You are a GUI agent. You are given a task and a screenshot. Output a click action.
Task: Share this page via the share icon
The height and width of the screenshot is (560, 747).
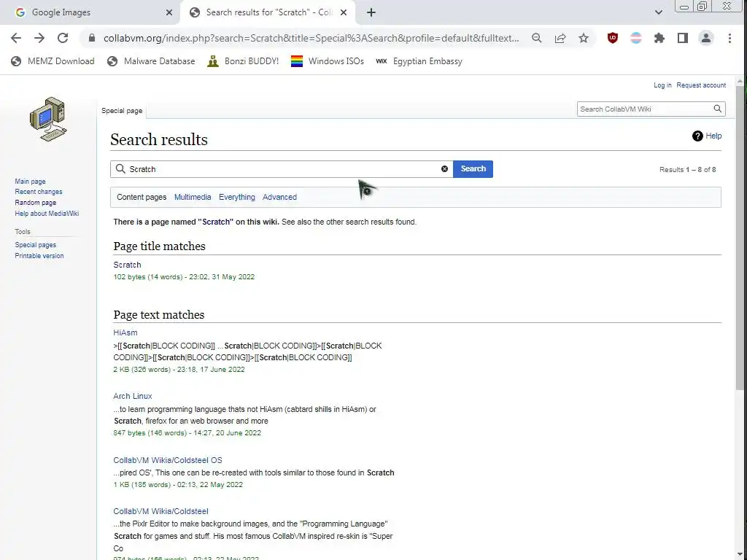click(560, 38)
